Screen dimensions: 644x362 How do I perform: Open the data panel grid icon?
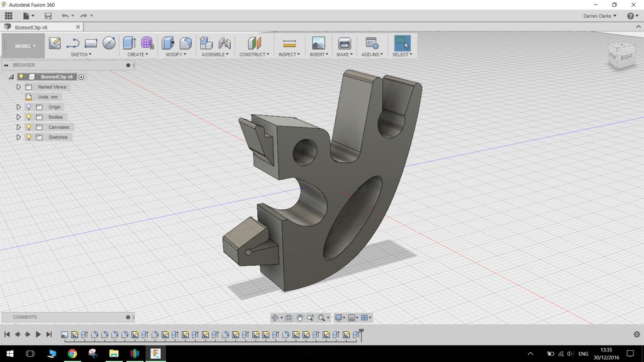[x=9, y=16]
